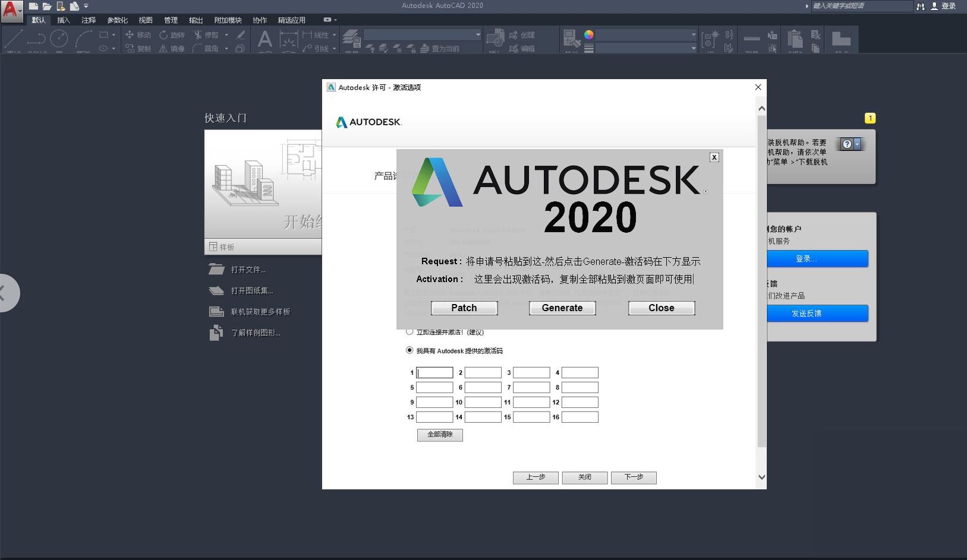Switch to the 管理 (Manage) ribbon tab
967x560 pixels.
pyautogui.click(x=171, y=20)
